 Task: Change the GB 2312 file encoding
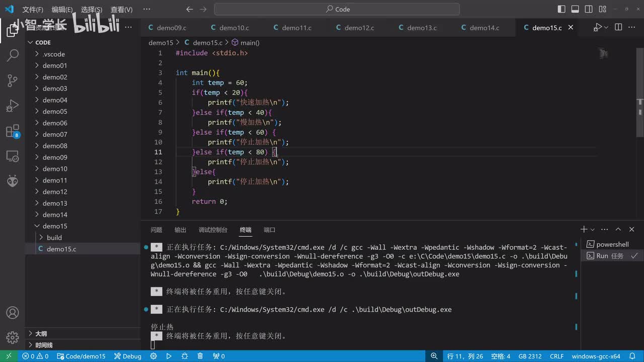pyautogui.click(x=530, y=356)
